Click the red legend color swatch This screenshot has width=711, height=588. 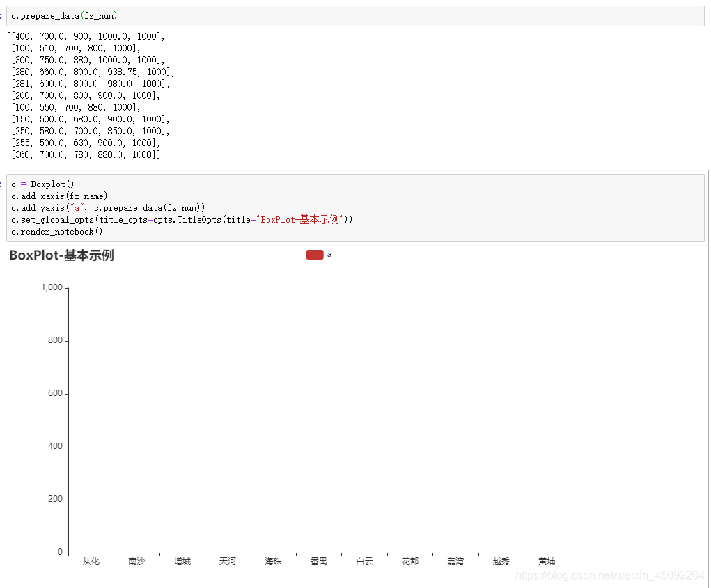pyautogui.click(x=315, y=255)
